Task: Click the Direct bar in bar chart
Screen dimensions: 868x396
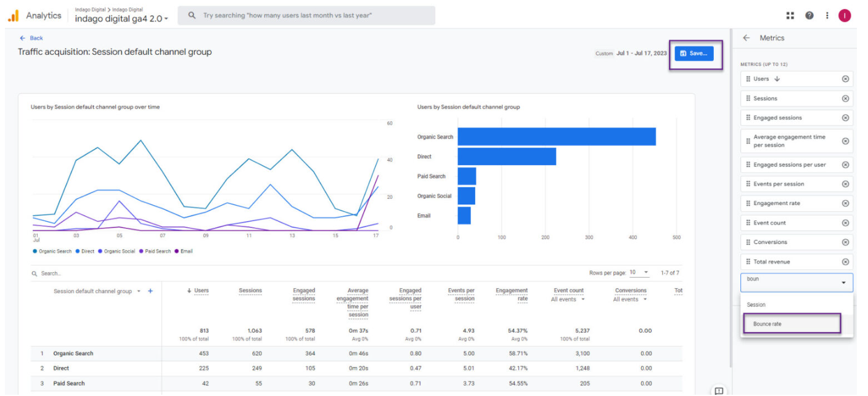Action: tap(507, 156)
